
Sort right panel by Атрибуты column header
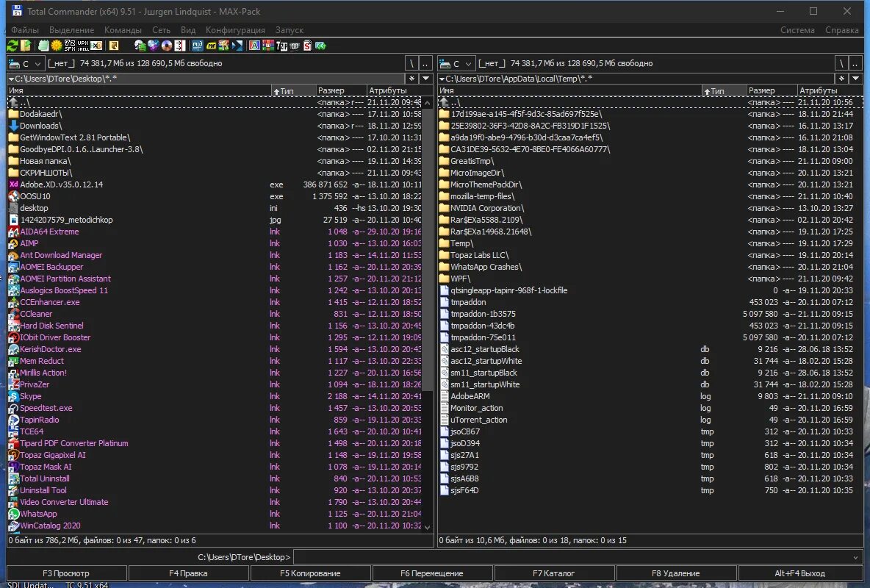(830, 90)
